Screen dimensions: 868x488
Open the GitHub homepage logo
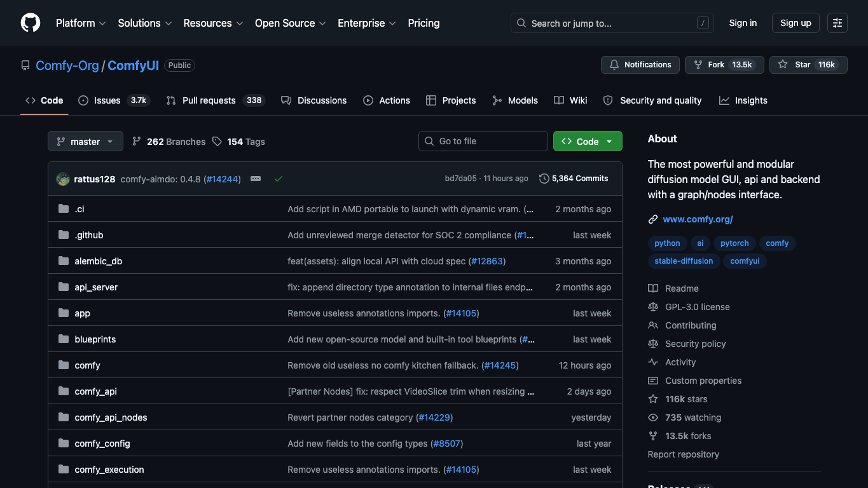(x=31, y=23)
